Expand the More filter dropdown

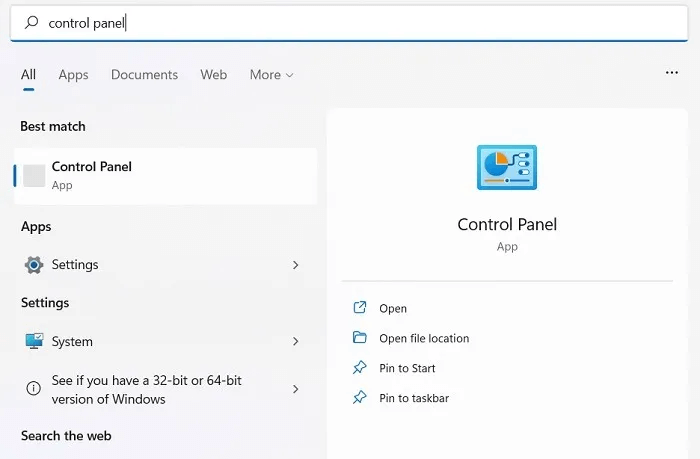(x=272, y=75)
